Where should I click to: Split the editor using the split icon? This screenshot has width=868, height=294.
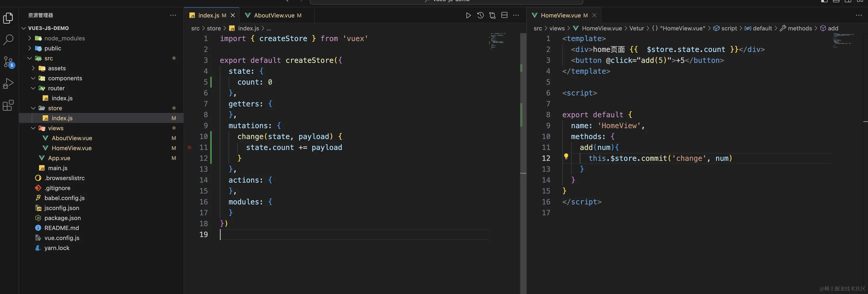pyautogui.click(x=504, y=15)
